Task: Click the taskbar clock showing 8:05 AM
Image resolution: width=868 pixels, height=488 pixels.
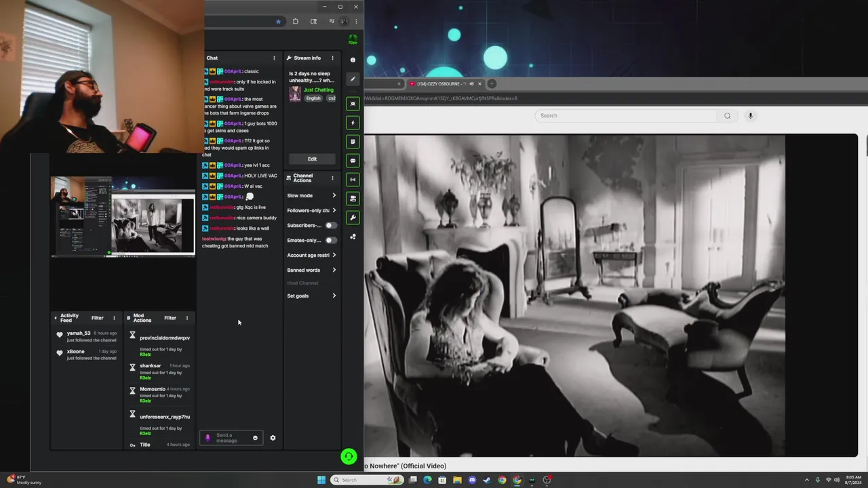Action: click(852, 480)
